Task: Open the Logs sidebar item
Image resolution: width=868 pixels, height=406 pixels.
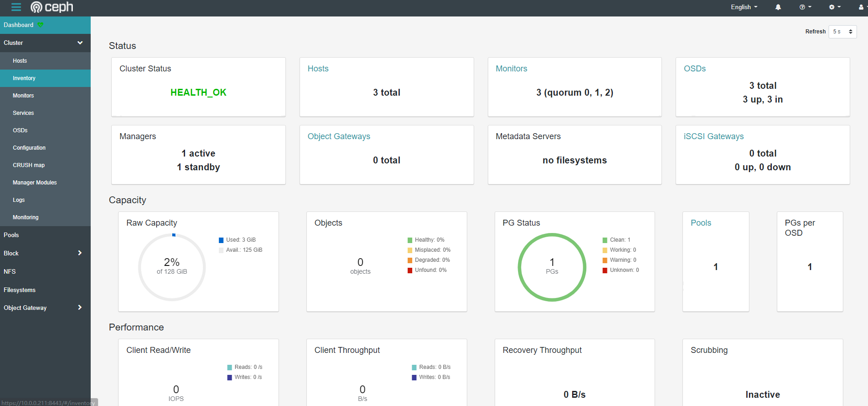Action: 45,200
